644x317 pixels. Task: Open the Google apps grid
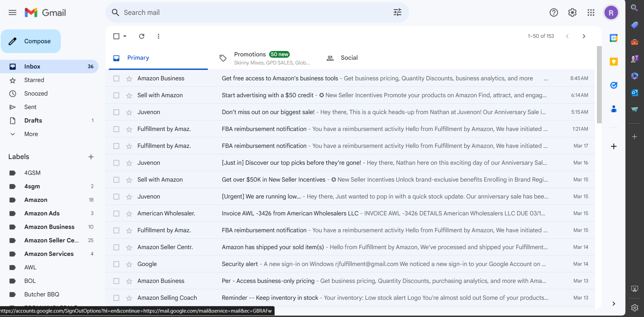pos(591,12)
